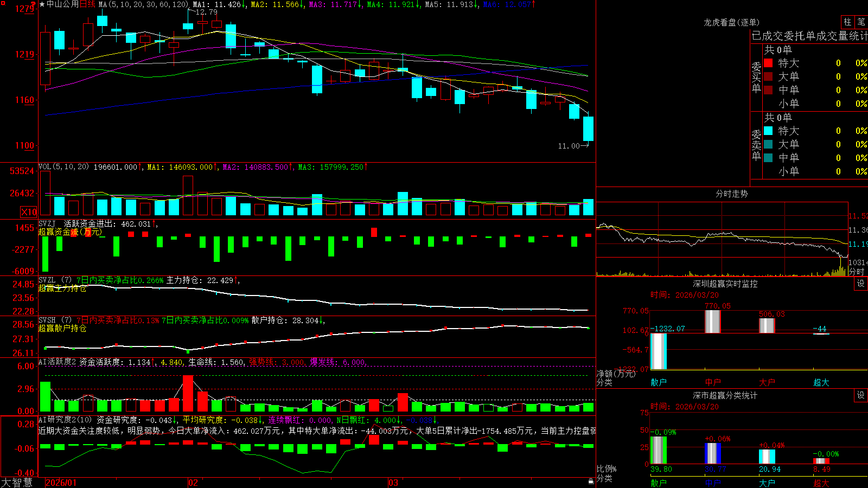Image resolution: width=868 pixels, height=488 pixels.
Task: Click the 大户 bar labeled 506.03
Action: point(767,326)
